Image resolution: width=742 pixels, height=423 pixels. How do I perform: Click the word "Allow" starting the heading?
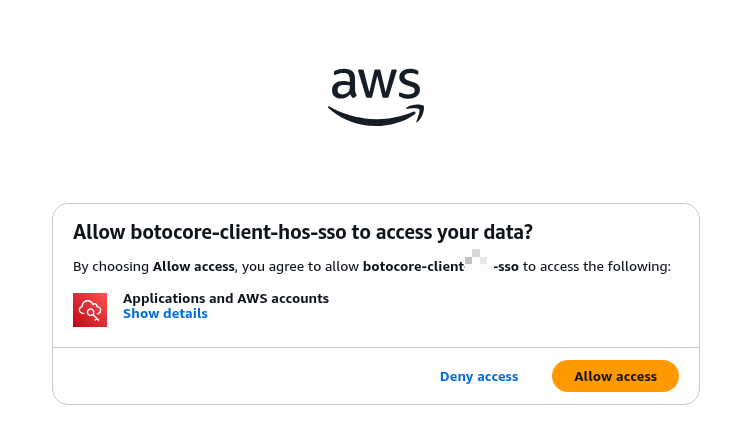(97, 232)
